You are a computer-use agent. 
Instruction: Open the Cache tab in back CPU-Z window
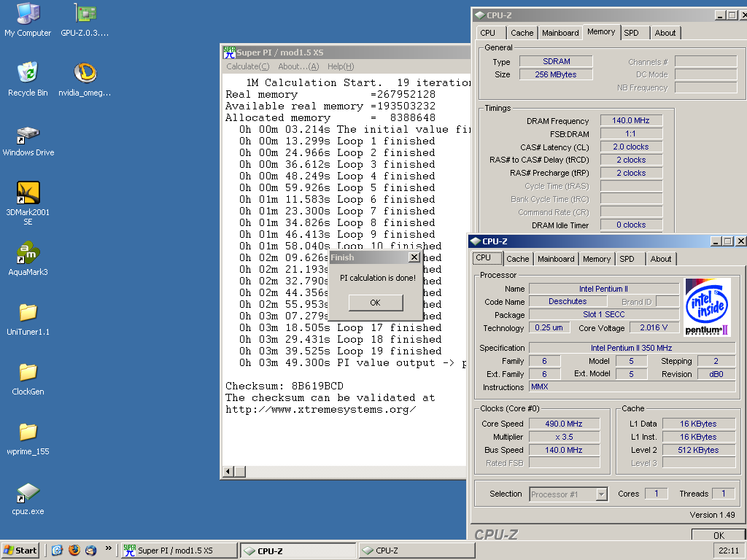pos(522,33)
